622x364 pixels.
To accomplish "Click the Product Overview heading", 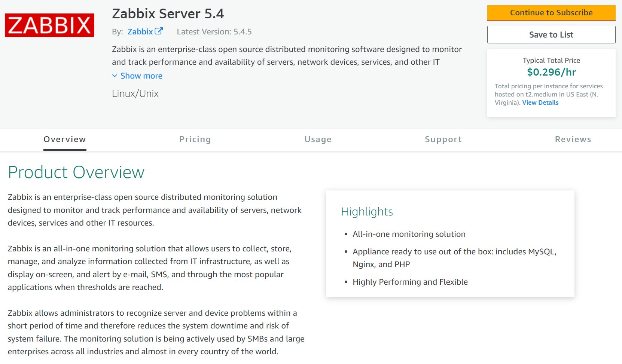I will click(76, 172).
